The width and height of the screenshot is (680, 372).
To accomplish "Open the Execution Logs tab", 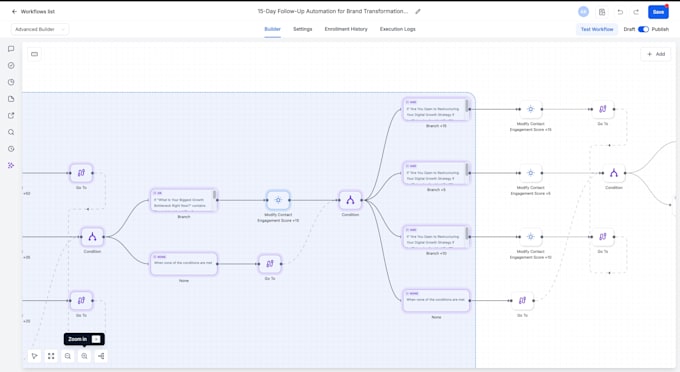I will pyautogui.click(x=398, y=29).
